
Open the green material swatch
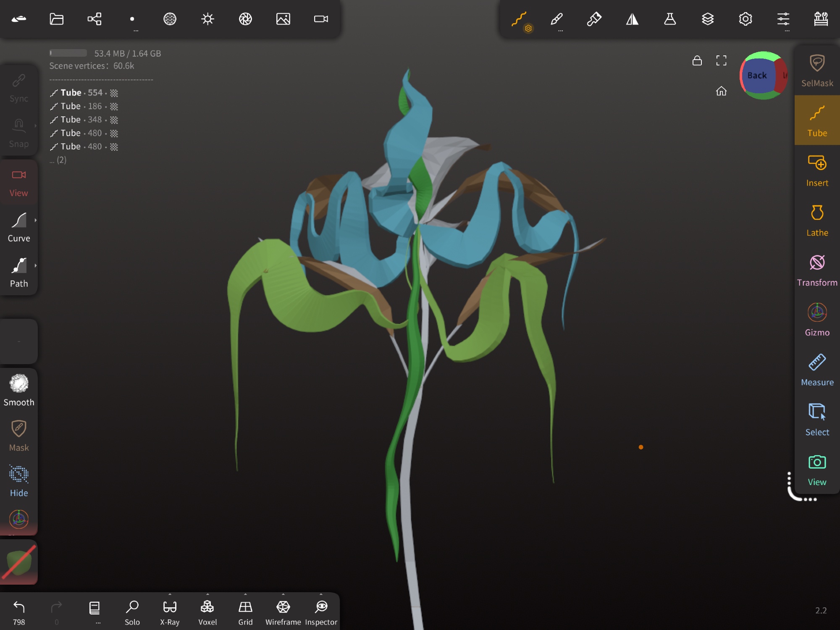[x=19, y=562]
